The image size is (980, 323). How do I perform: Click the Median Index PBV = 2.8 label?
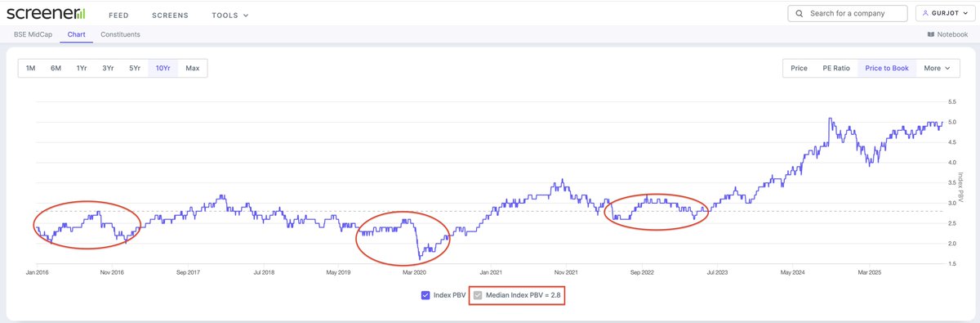click(523, 296)
